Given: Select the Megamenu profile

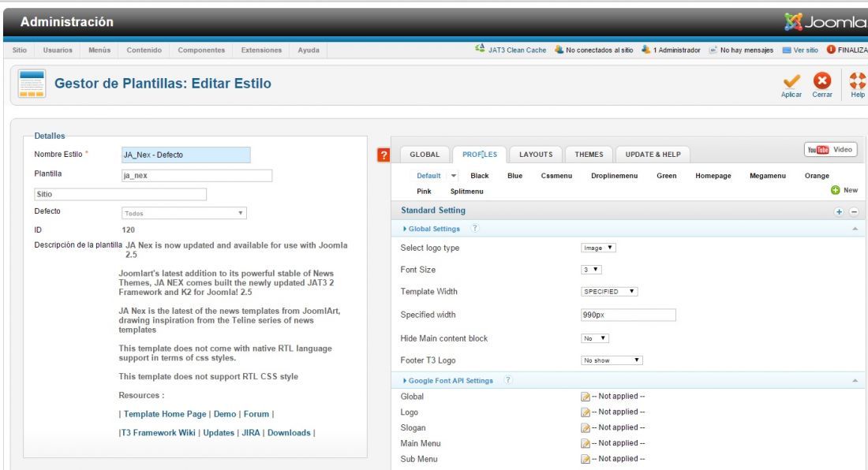Looking at the screenshot, I should [767, 176].
